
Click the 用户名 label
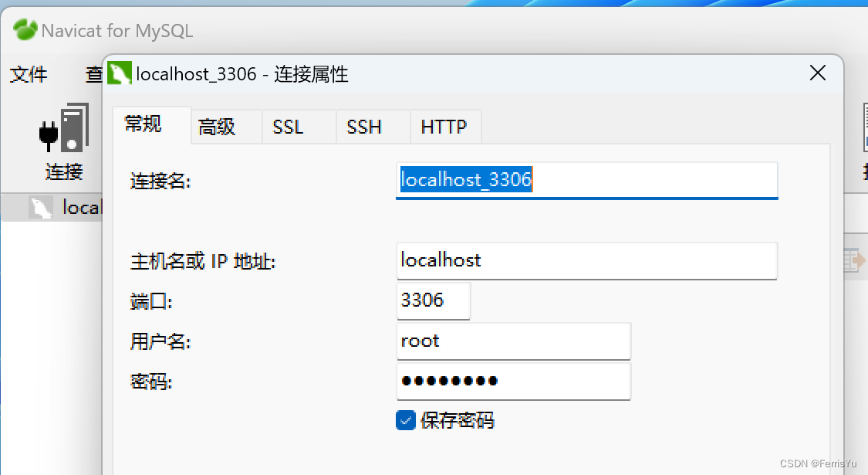160,341
